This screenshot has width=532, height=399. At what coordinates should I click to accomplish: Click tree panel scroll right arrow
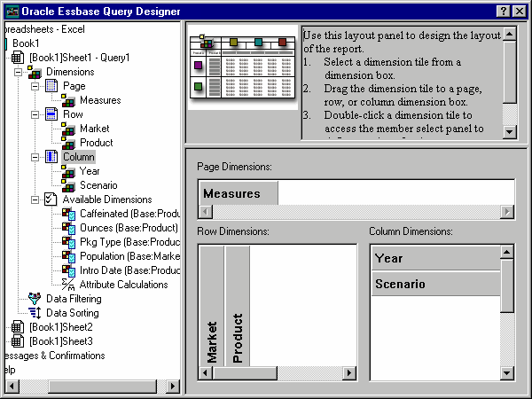(x=173, y=386)
